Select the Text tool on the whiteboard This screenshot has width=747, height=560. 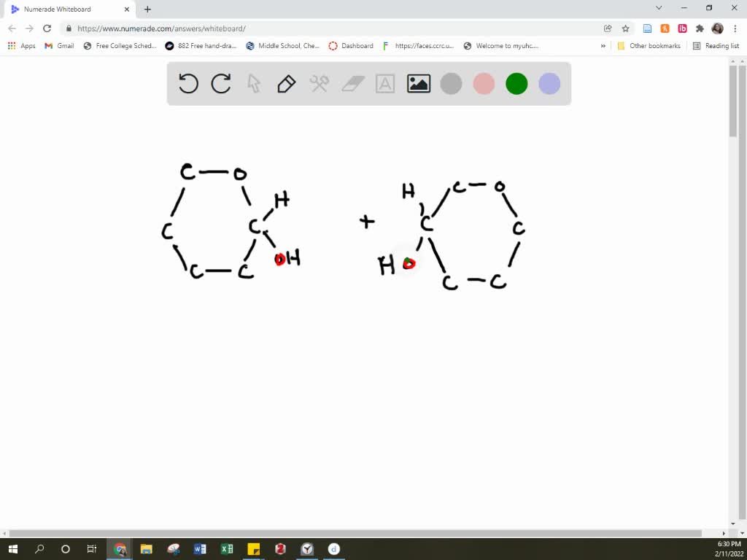384,83
